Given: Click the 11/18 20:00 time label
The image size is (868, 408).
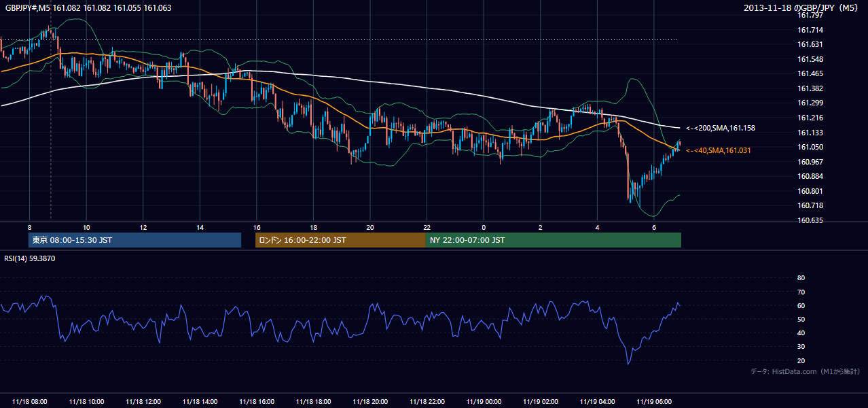Looking at the screenshot, I should [370, 402].
